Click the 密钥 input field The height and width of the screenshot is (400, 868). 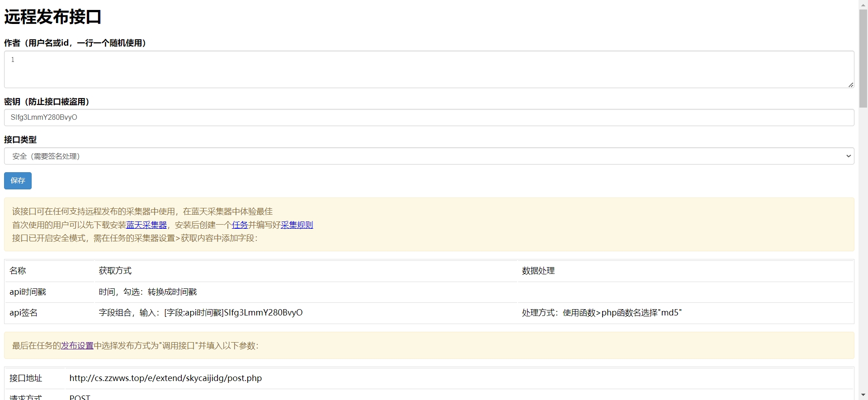429,118
